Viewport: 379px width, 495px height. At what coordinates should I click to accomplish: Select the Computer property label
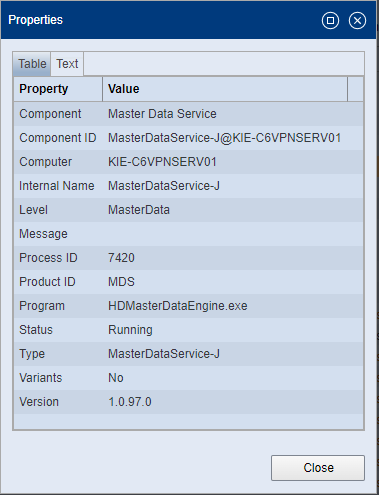coord(45,162)
